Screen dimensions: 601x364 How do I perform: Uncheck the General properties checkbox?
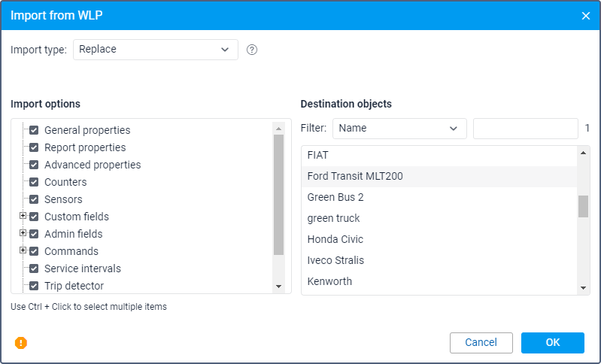tap(34, 130)
